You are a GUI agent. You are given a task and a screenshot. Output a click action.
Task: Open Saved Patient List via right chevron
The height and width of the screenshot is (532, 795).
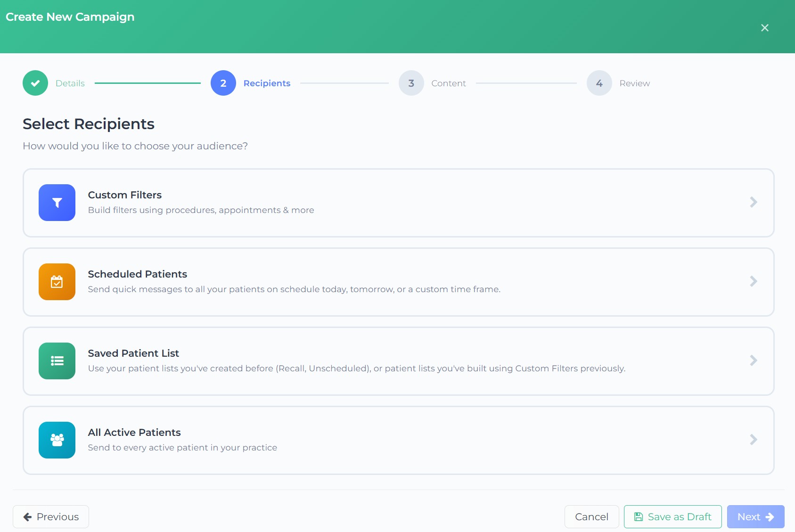pyautogui.click(x=753, y=360)
